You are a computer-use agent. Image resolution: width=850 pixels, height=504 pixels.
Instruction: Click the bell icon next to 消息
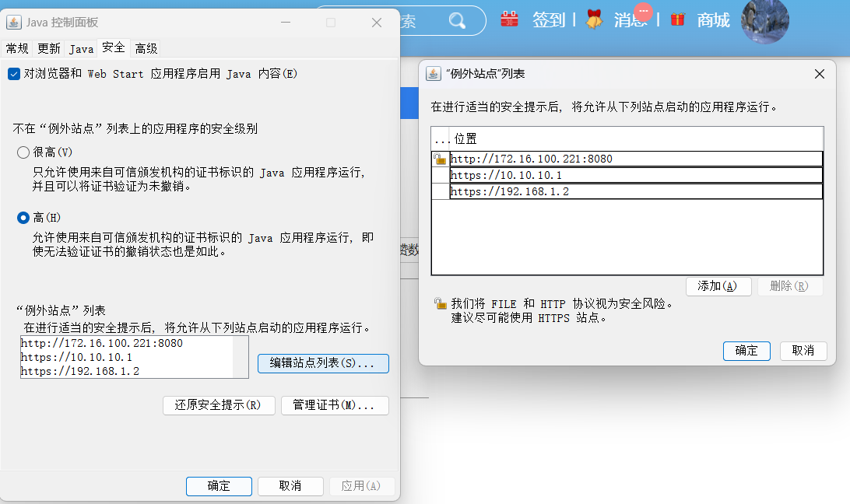594,19
